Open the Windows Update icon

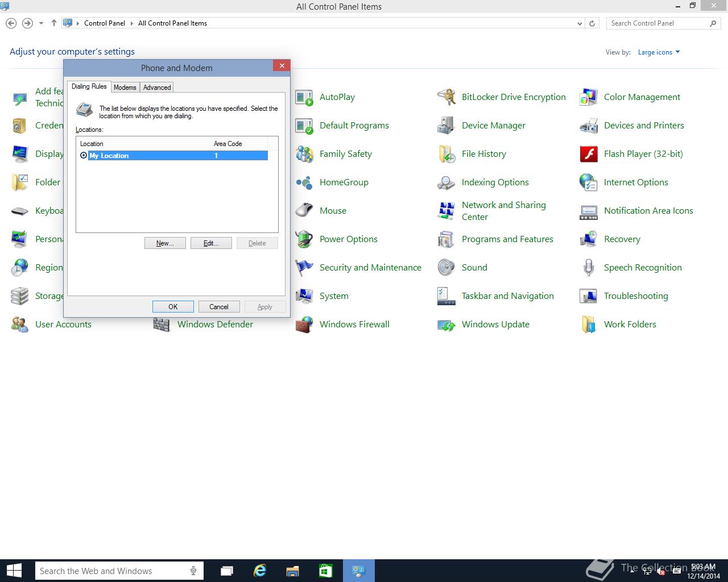click(x=446, y=325)
